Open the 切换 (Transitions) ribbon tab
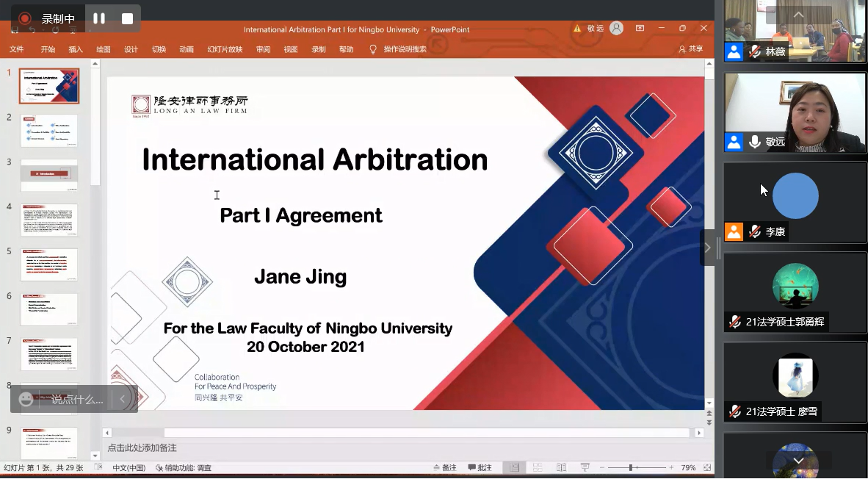Viewport: 868px width, 479px height. pos(159,49)
